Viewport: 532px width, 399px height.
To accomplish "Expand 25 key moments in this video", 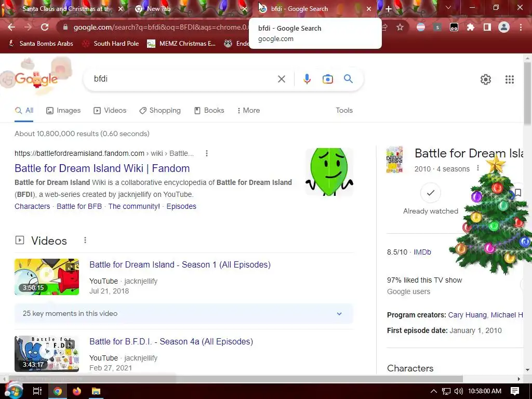I will pyautogui.click(x=183, y=313).
